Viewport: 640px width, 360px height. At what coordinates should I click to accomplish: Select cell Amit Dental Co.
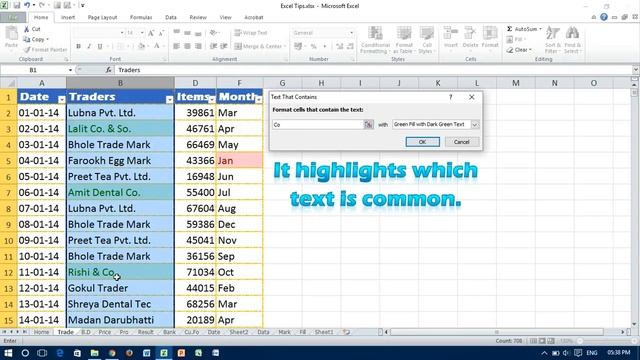(x=120, y=192)
